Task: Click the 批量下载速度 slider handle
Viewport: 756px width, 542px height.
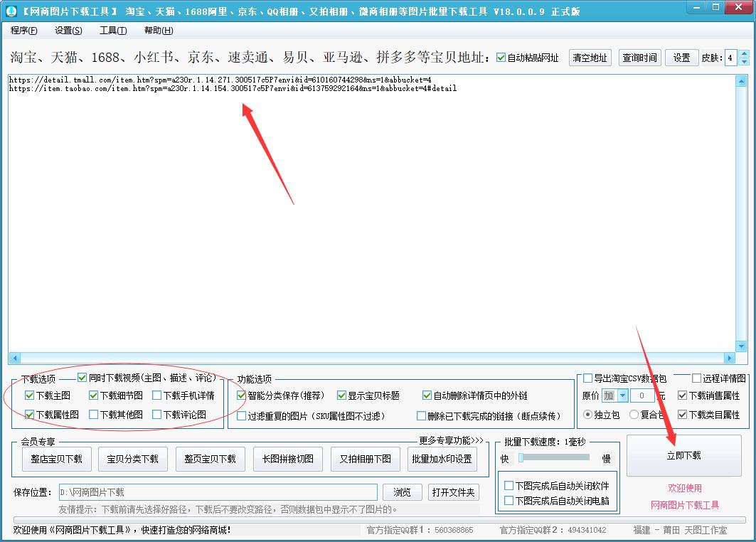Action: coord(521,457)
